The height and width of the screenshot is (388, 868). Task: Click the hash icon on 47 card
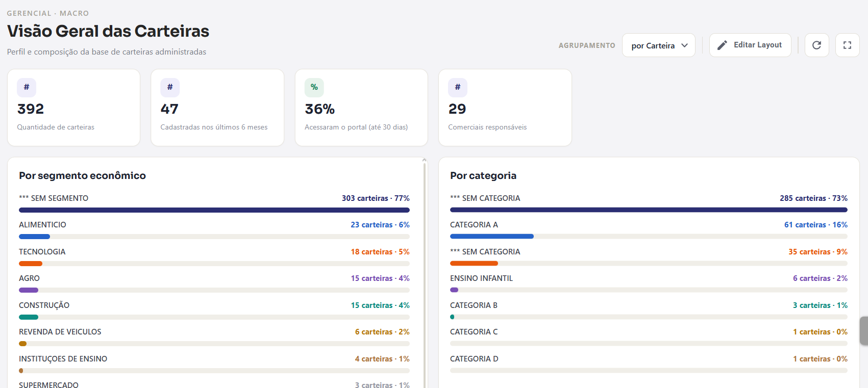[x=170, y=87]
